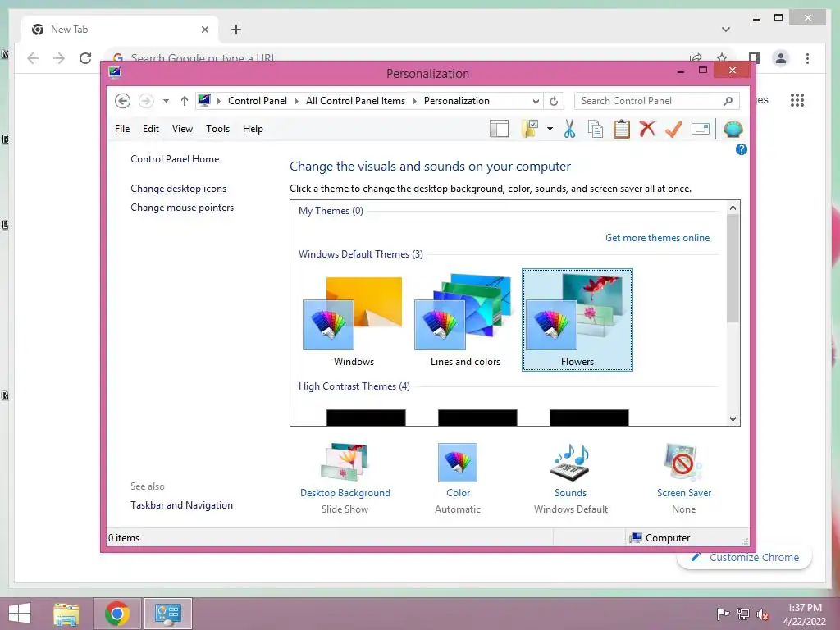Open Chrome tab search chevron
Viewport: 840px width, 630px height.
coord(726,30)
